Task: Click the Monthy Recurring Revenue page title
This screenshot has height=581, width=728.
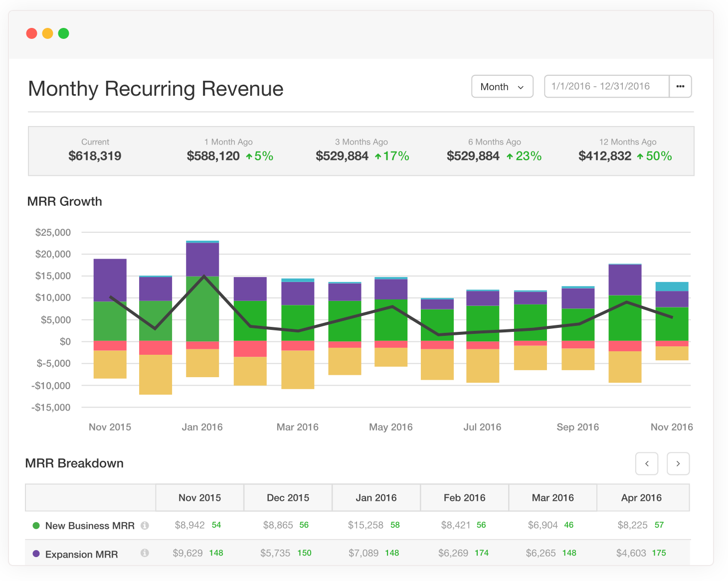Action: pyautogui.click(x=156, y=89)
